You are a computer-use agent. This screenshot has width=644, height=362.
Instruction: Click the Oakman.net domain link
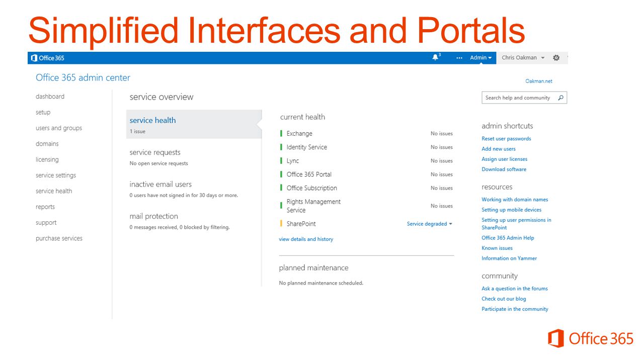539,81
